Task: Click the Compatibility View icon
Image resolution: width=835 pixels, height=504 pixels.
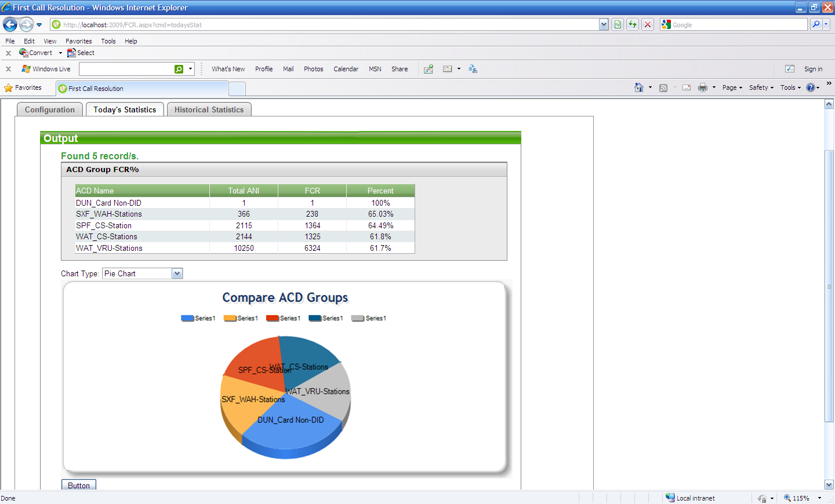Action: [618, 24]
